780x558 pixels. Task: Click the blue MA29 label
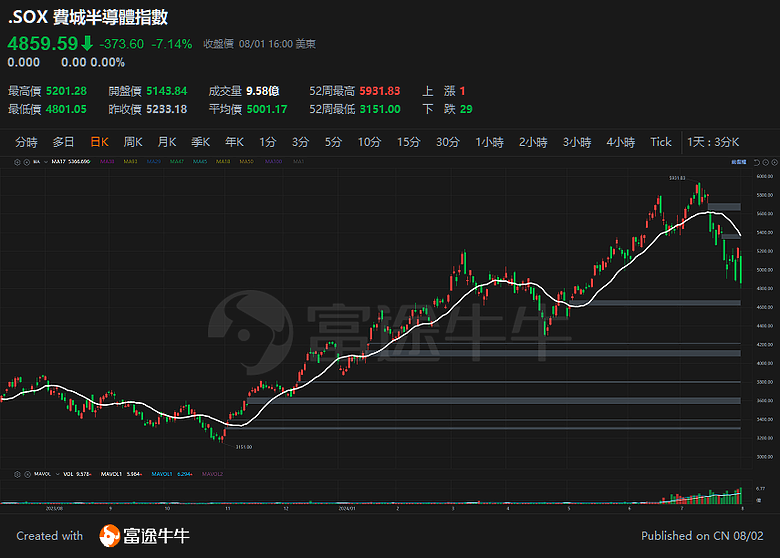(154, 162)
